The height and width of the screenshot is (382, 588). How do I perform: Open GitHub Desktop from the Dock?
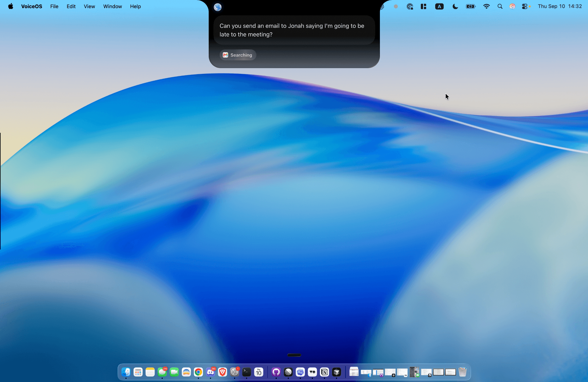[x=276, y=372]
